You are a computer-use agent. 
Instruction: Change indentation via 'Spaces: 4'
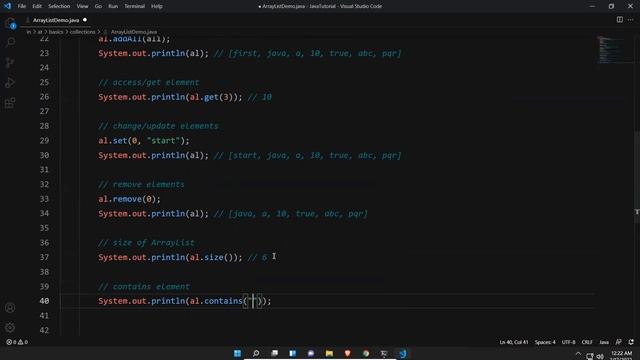pyautogui.click(x=545, y=342)
